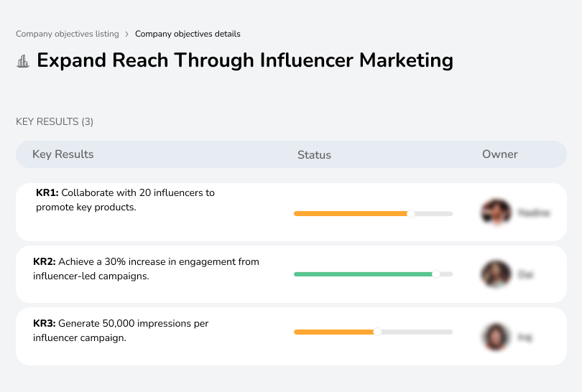Open the KR2 30% engagement increase row
This screenshot has width=582, height=392.
pyautogui.click(x=291, y=274)
